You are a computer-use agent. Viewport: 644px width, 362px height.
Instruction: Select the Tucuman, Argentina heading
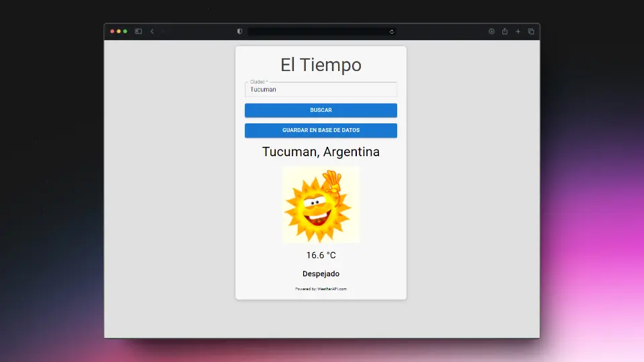(321, 152)
